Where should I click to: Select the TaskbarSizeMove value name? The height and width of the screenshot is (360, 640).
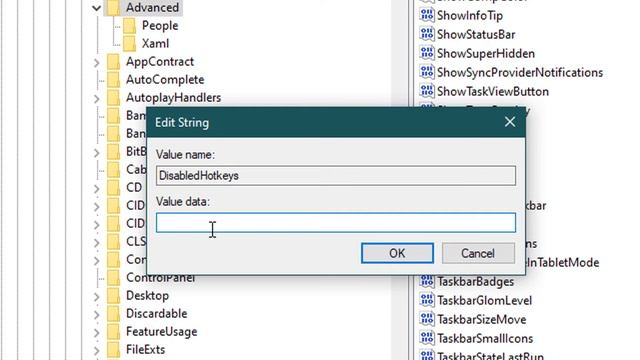pyautogui.click(x=482, y=320)
